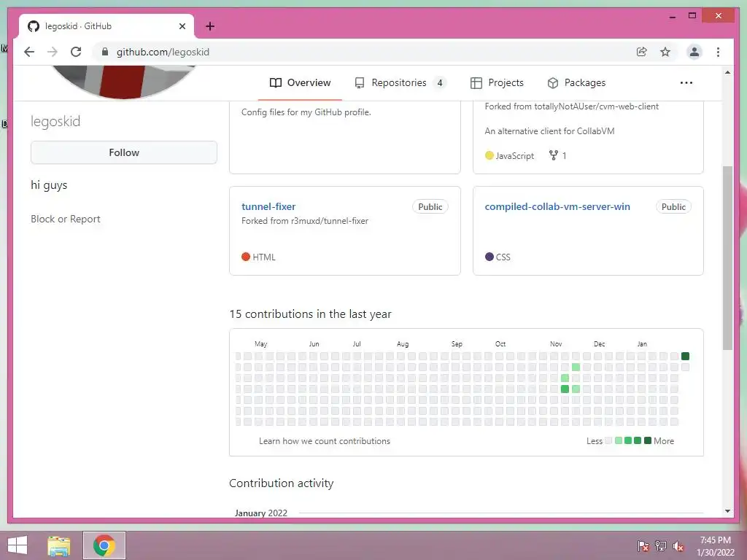The height and width of the screenshot is (560, 747).
Task: Click the legoskid profile avatar image
Action: click(x=123, y=82)
